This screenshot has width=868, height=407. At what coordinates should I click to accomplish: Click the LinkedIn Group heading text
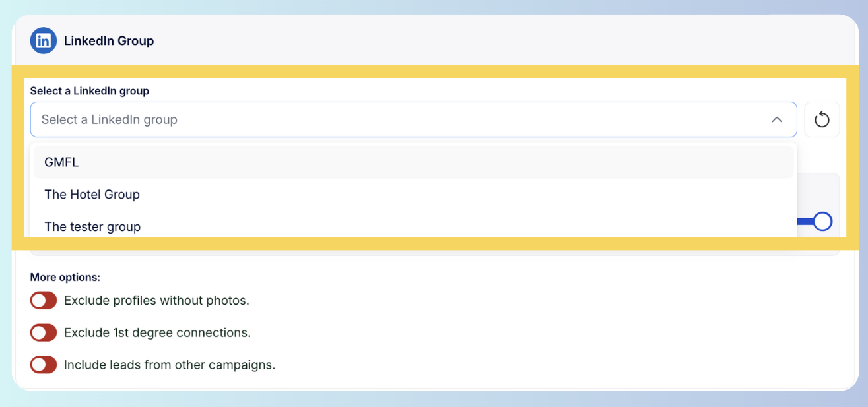point(109,41)
